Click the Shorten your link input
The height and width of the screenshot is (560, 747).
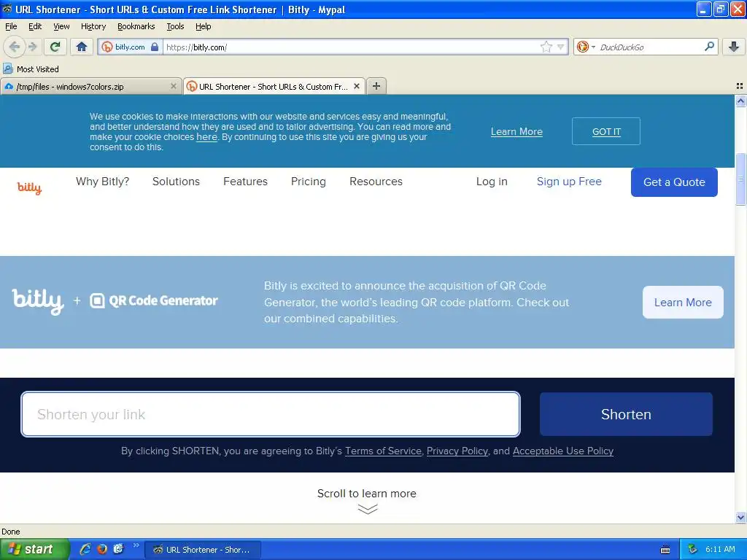(x=271, y=414)
